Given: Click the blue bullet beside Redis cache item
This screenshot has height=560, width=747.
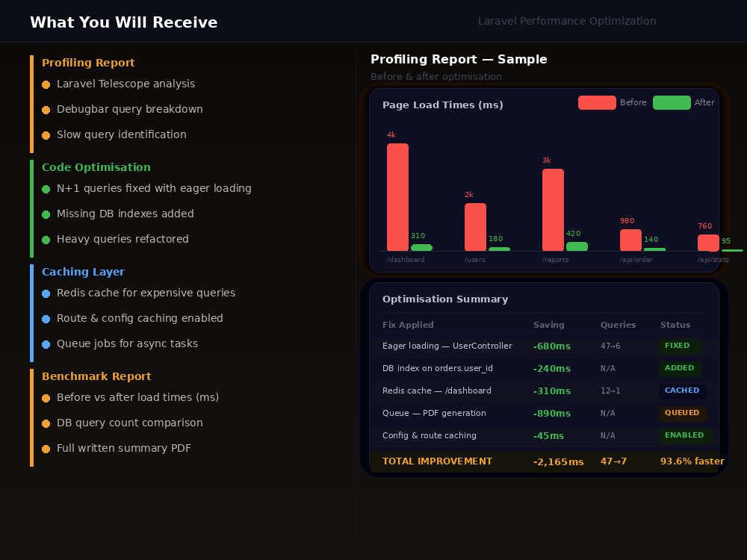Looking at the screenshot, I should click(46, 293).
